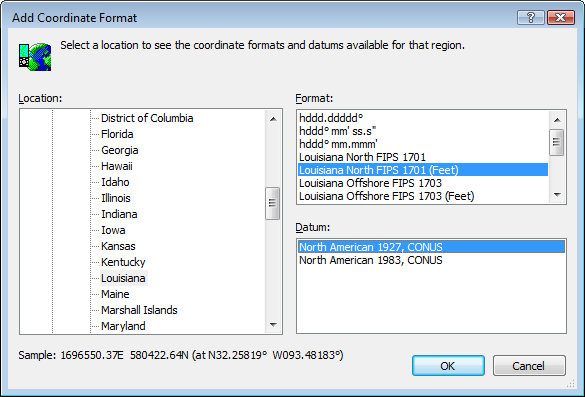Click the Location list scroll down arrow
This screenshot has height=397, width=585.
pos(273,325)
